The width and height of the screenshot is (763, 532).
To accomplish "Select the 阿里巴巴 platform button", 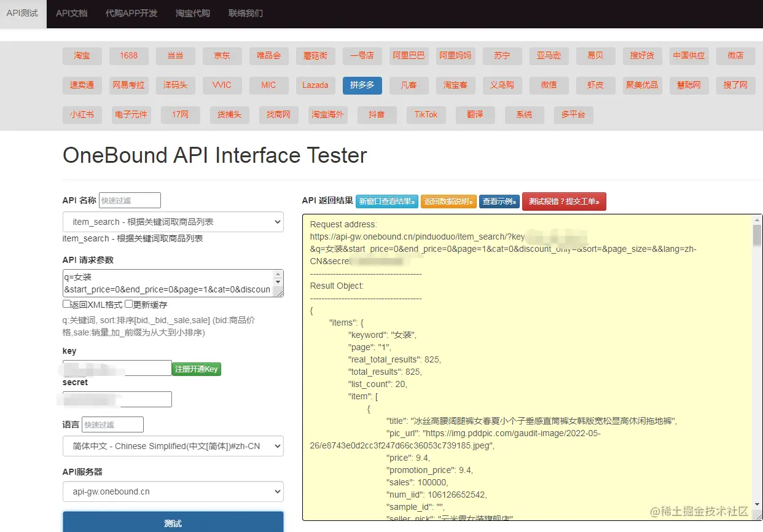I will tap(409, 56).
